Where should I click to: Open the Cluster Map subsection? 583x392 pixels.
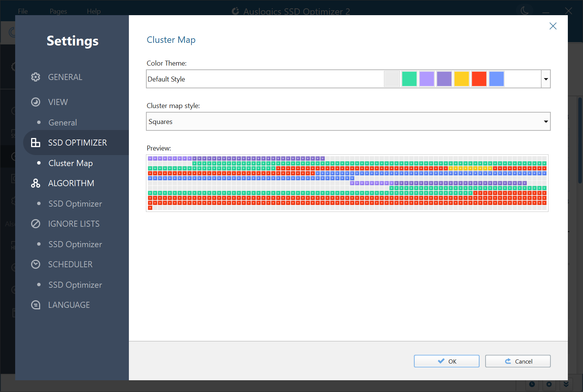coord(71,163)
